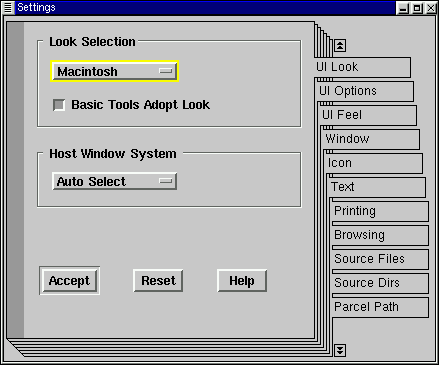Screen dimensions: 439x365
Task: Close the Settings window
Action: [x=431, y=8]
